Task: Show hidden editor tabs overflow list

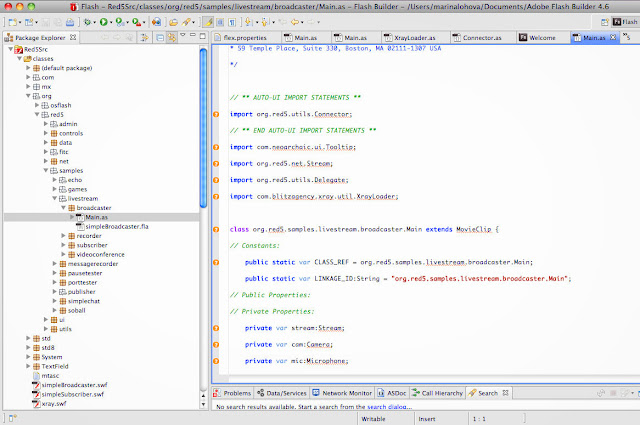Action: (x=626, y=38)
